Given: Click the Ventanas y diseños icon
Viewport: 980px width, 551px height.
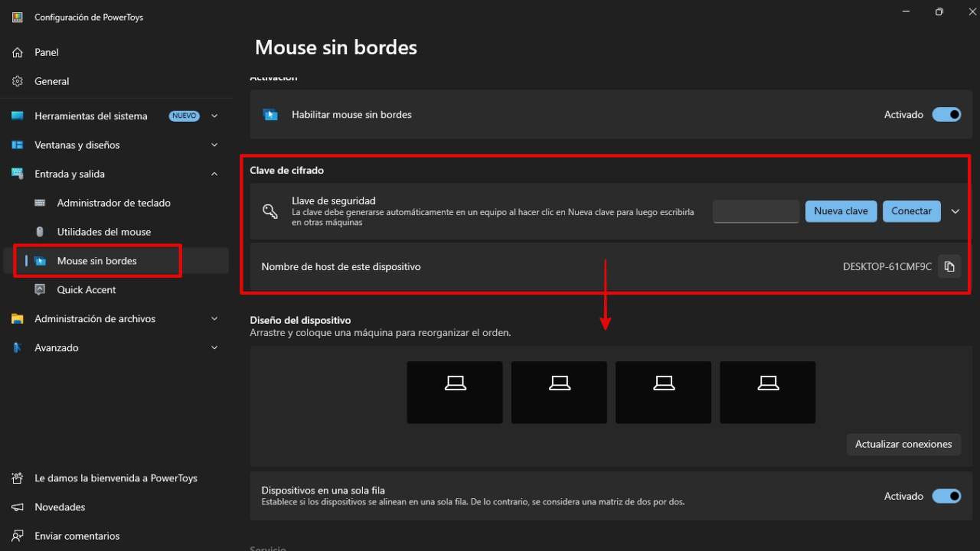Looking at the screenshot, I should [17, 145].
